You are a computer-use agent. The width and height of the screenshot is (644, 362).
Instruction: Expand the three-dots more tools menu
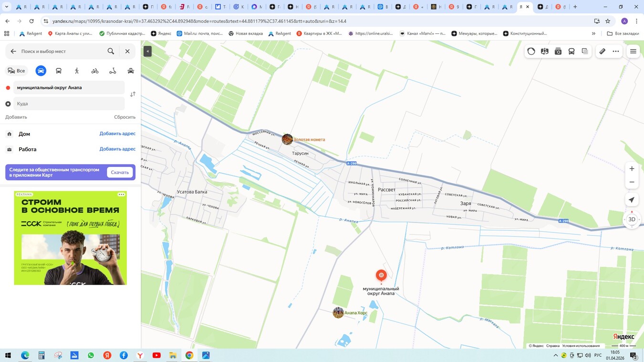coord(615,52)
